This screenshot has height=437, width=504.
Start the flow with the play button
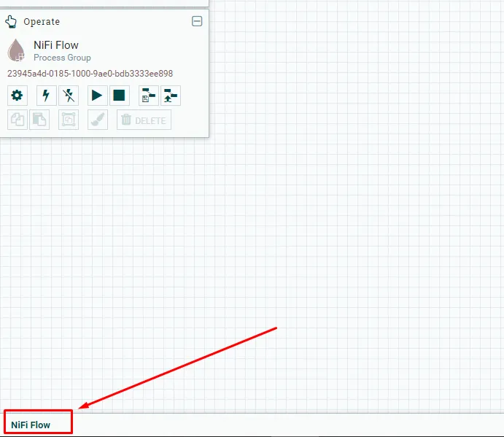(98, 96)
